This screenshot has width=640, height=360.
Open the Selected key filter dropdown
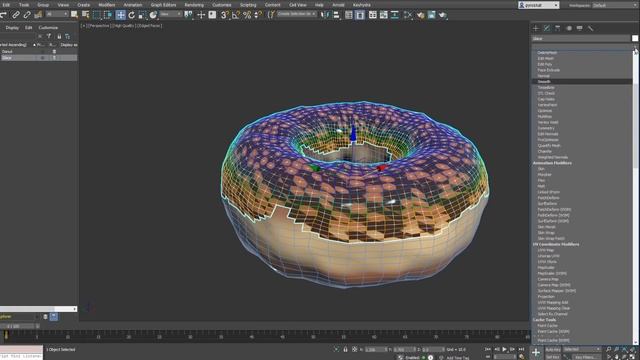click(x=582, y=349)
